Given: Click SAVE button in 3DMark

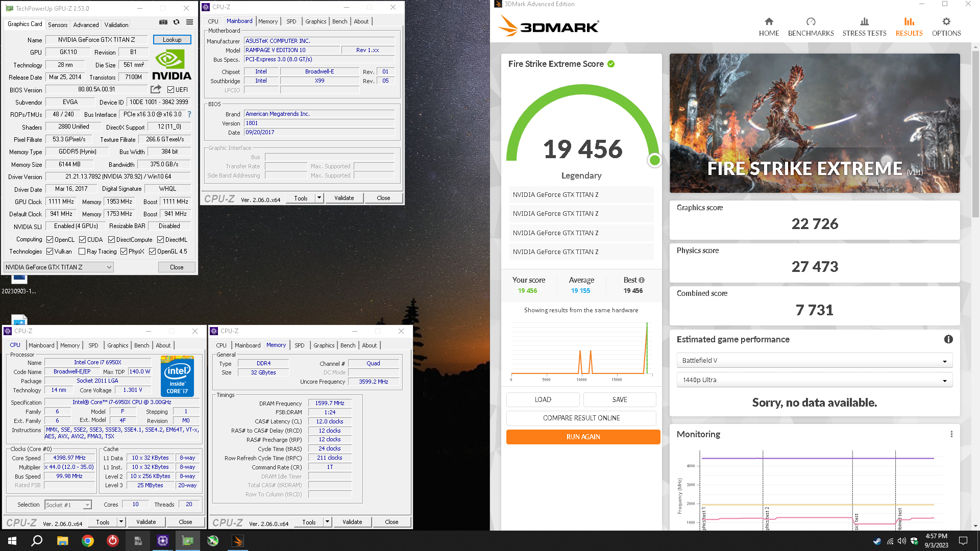Looking at the screenshot, I should (x=620, y=399).
